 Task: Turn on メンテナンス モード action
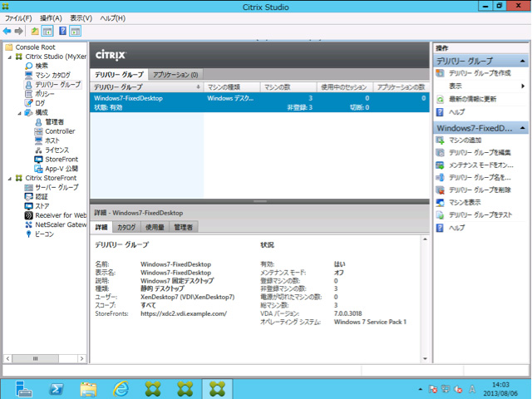click(x=481, y=165)
